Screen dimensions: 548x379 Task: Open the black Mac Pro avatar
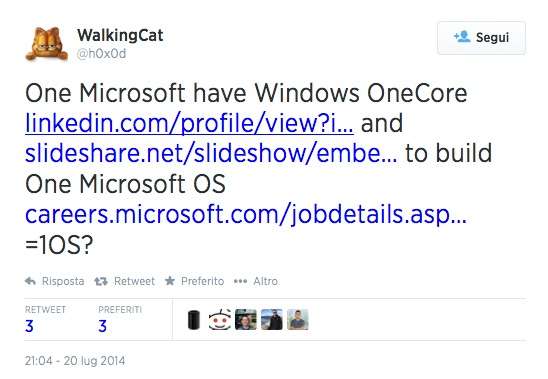(x=194, y=320)
